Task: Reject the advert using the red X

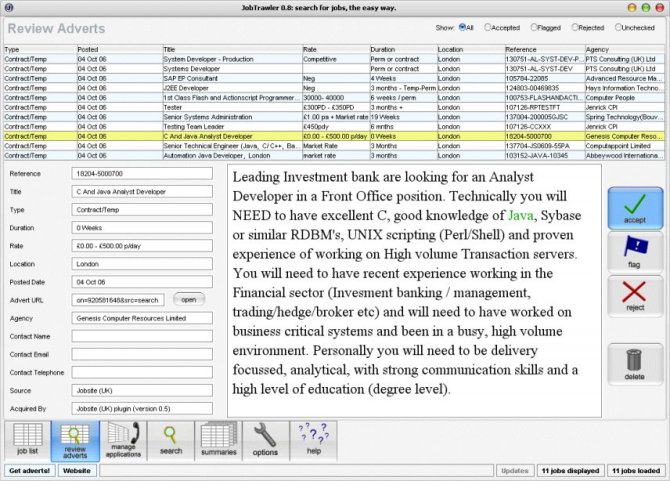Action: 634,297
